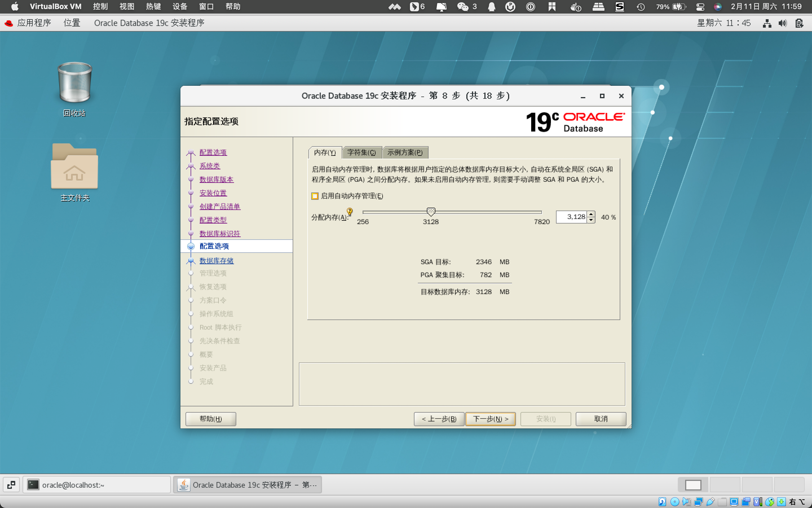Switch to oracle@localhost terminal in taskbar
Image resolution: width=812 pixels, height=508 pixels.
(97, 485)
